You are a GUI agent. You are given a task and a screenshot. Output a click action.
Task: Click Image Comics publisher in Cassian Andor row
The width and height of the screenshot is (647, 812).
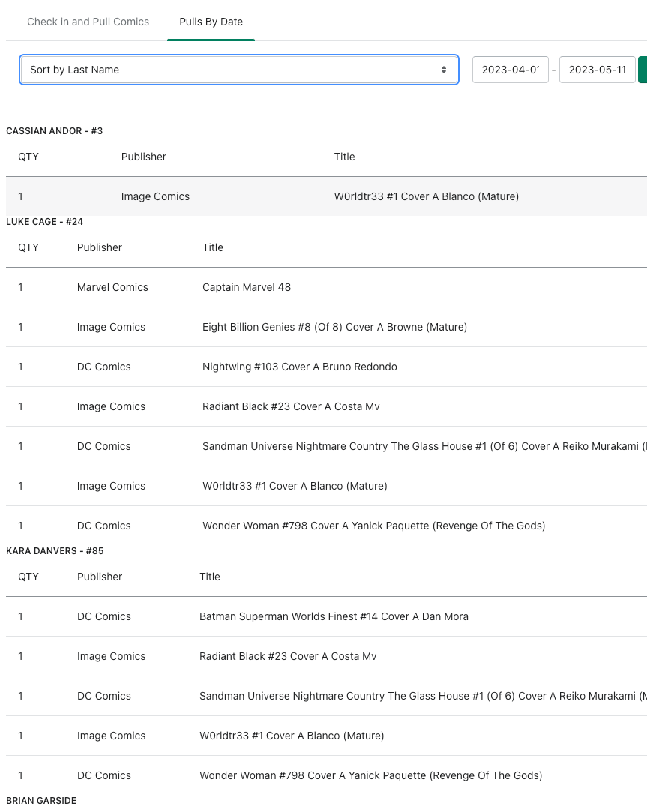click(x=155, y=196)
